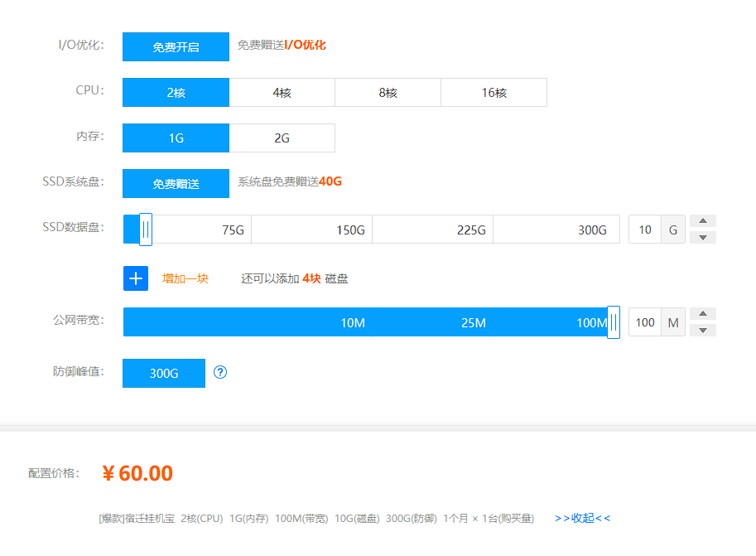Image resolution: width=756 pixels, height=556 pixels.
Task: Select 2G memory option
Action: point(282,138)
